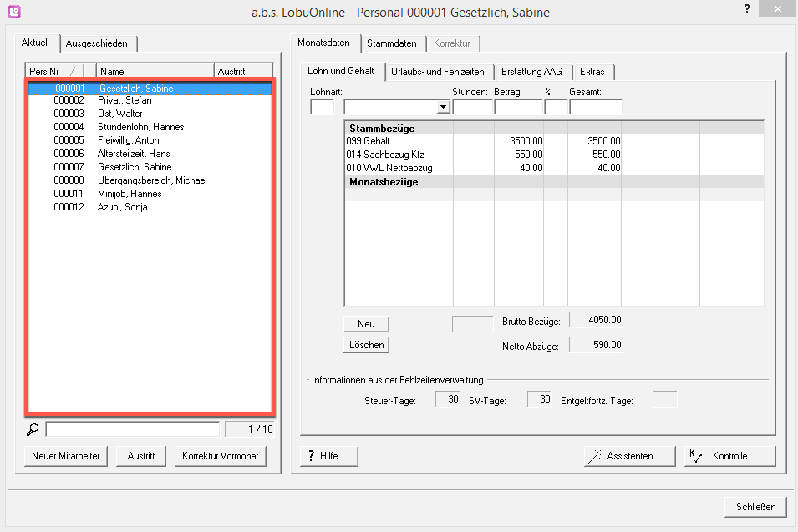Click the LobuOnline app icon in title bar
The height and width of the screenshot is (532, 798).
pyautogui.click(x=14, y=11)
